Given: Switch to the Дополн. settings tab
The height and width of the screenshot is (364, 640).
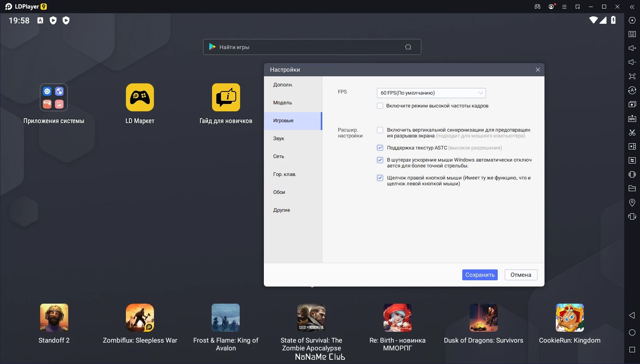Looking at the screenshot, I should point(293,85).
